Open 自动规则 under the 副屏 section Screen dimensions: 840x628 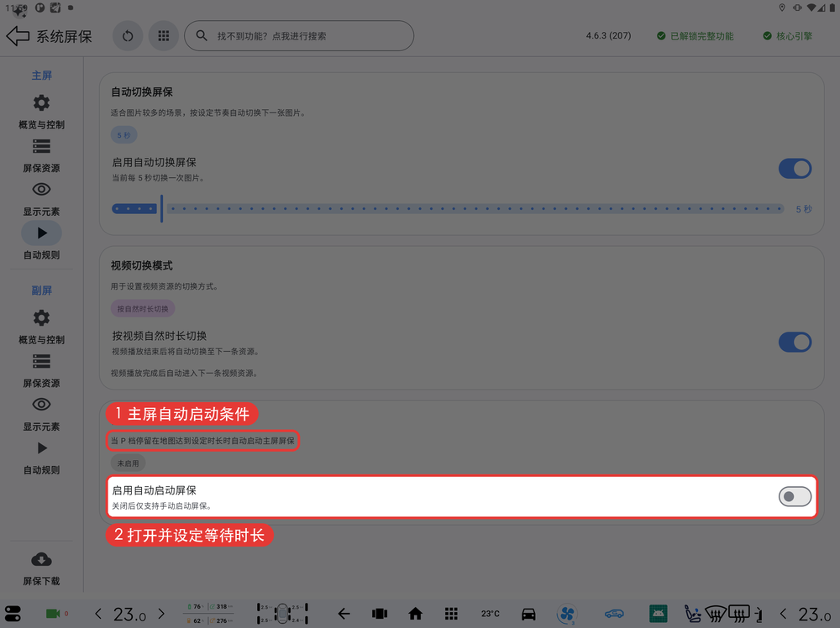(41, 458)
